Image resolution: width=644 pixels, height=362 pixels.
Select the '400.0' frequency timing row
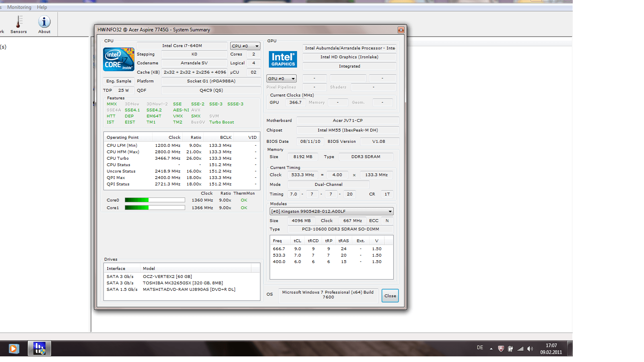click(331, 262)
